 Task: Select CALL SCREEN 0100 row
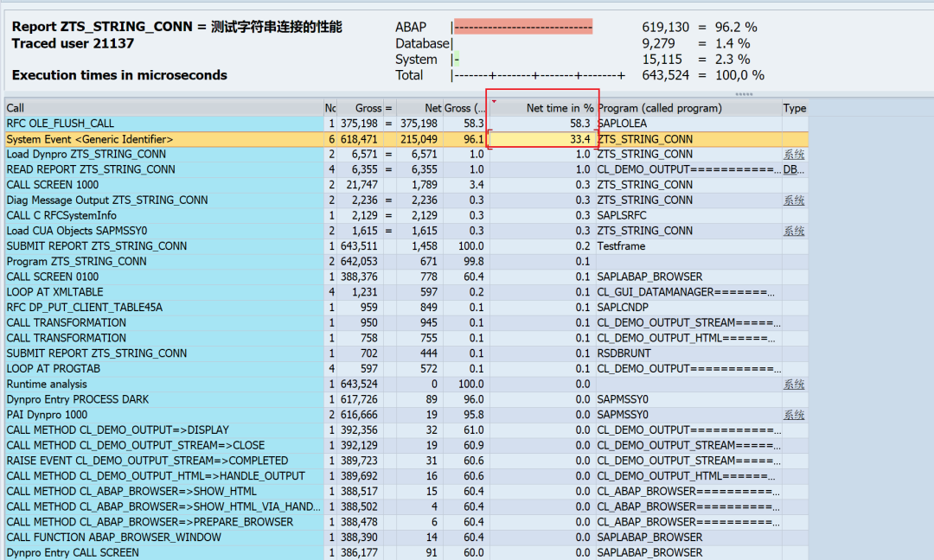163,277
